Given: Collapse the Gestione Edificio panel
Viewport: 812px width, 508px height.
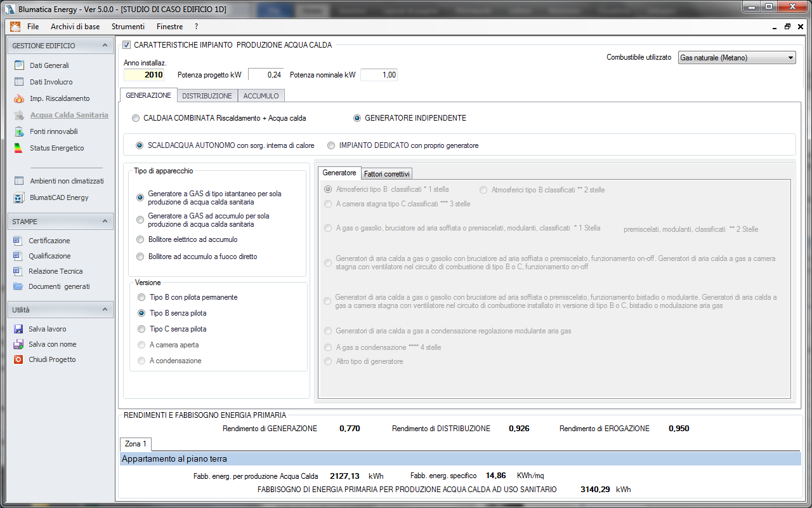Looking at the screenshot, I should [x=105, y=46].
